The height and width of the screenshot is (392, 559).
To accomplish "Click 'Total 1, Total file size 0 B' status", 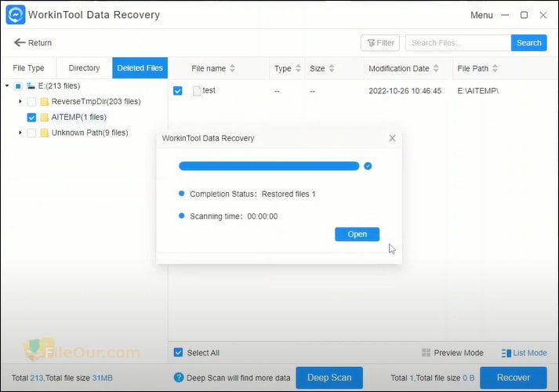I will tap(433, 378).
